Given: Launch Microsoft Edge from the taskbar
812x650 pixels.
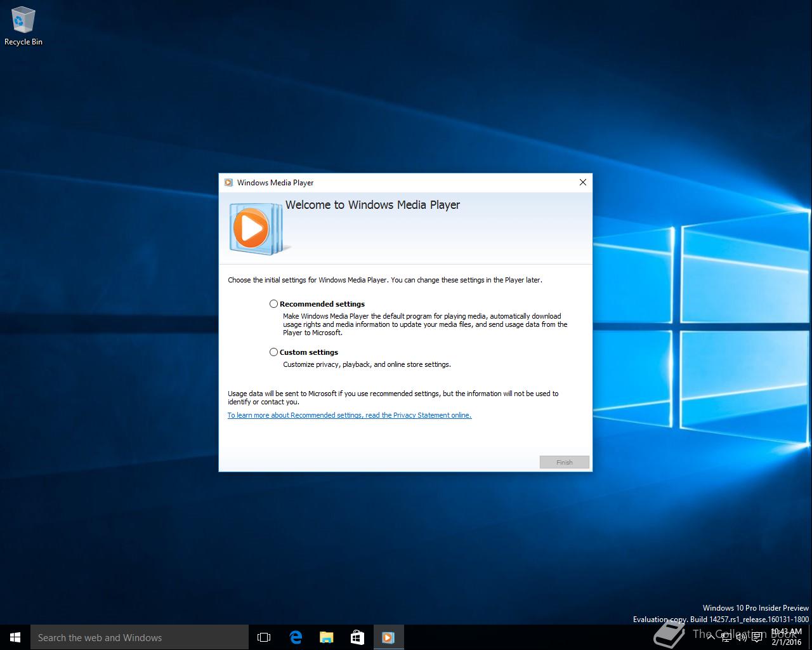Looking at the screenshot, I should coord(296,637).
